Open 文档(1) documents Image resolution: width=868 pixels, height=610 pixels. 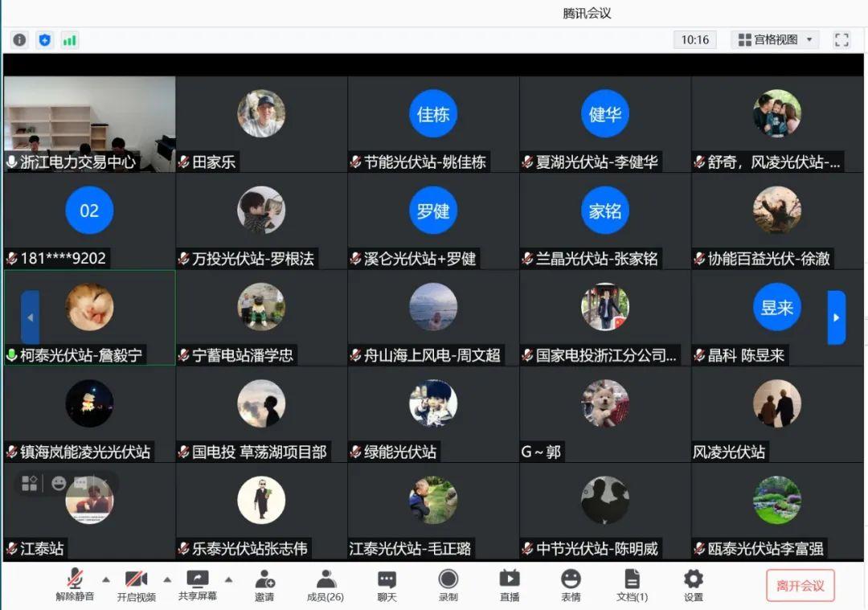click(633, 585)
